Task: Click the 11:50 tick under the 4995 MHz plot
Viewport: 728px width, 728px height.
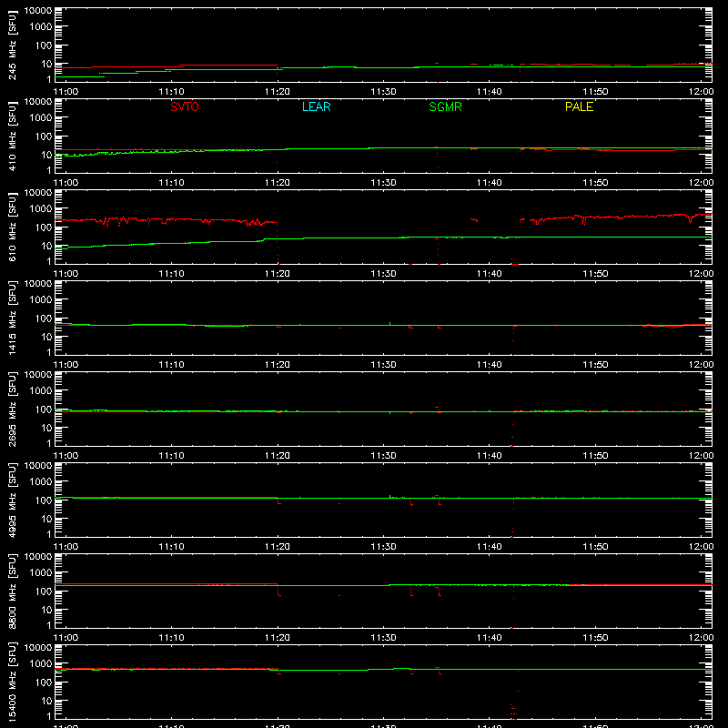Action: (x=595, y=547)
